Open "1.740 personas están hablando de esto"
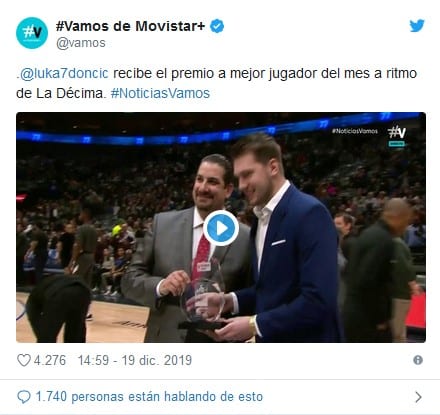 (149, 397)
